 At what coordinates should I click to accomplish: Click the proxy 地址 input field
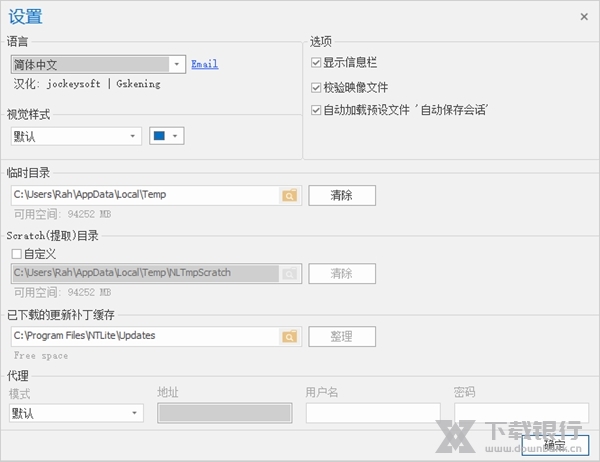[225, 413]
